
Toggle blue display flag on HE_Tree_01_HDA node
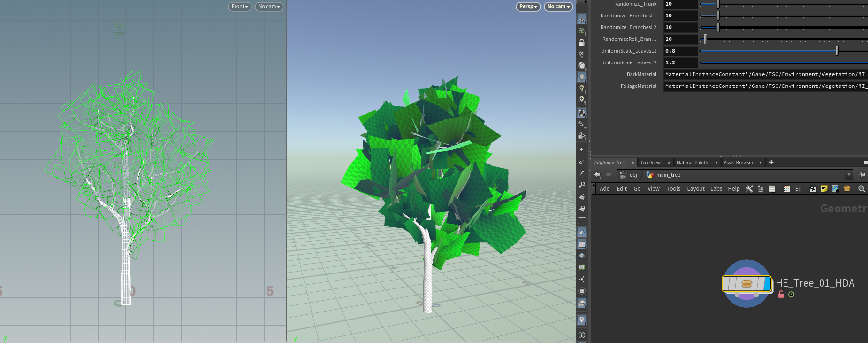767,284
